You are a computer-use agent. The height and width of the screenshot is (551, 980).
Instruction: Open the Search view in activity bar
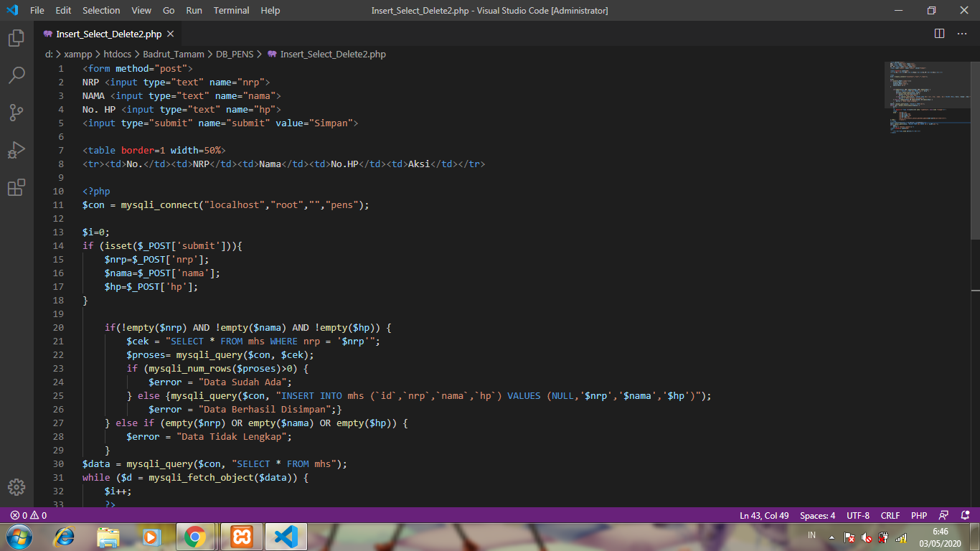coord(17,75)
